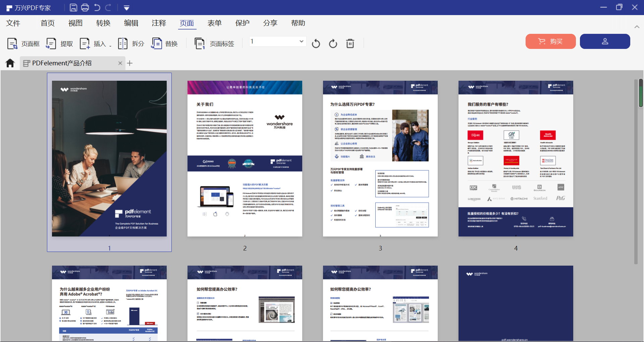Switch to the 保护 (Protect) tab
The image size is (644, 342).
tap(242, 23)
